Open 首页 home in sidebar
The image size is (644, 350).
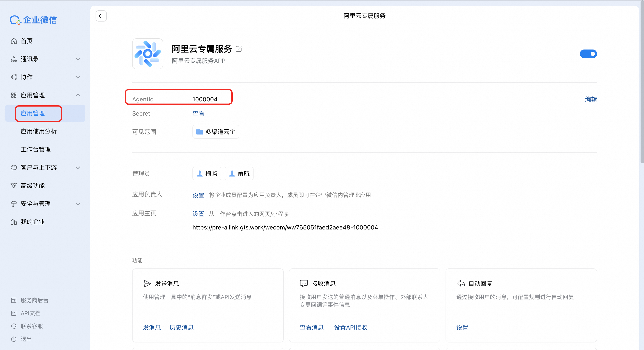(x=26, y=41)
